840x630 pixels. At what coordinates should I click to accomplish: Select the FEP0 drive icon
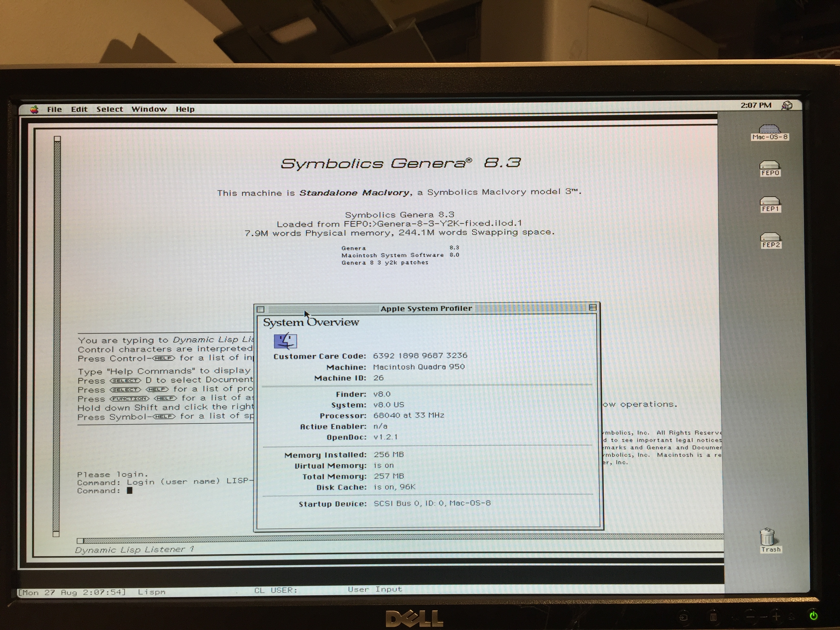(770, 169)
